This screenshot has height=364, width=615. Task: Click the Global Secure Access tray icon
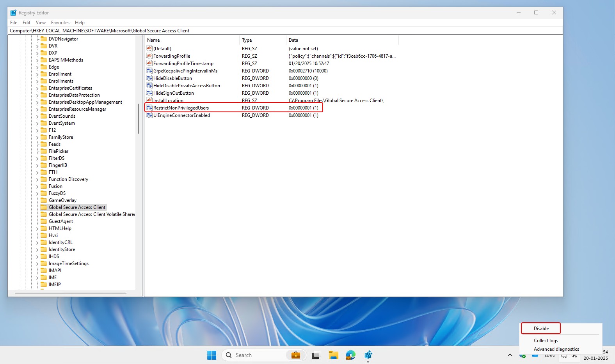point(522,355)
